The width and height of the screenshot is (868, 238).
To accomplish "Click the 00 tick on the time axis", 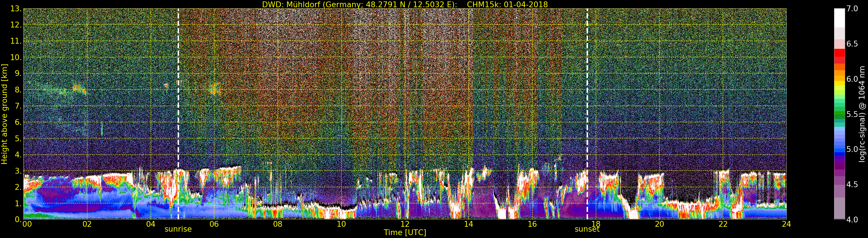I will coord(27,224).
